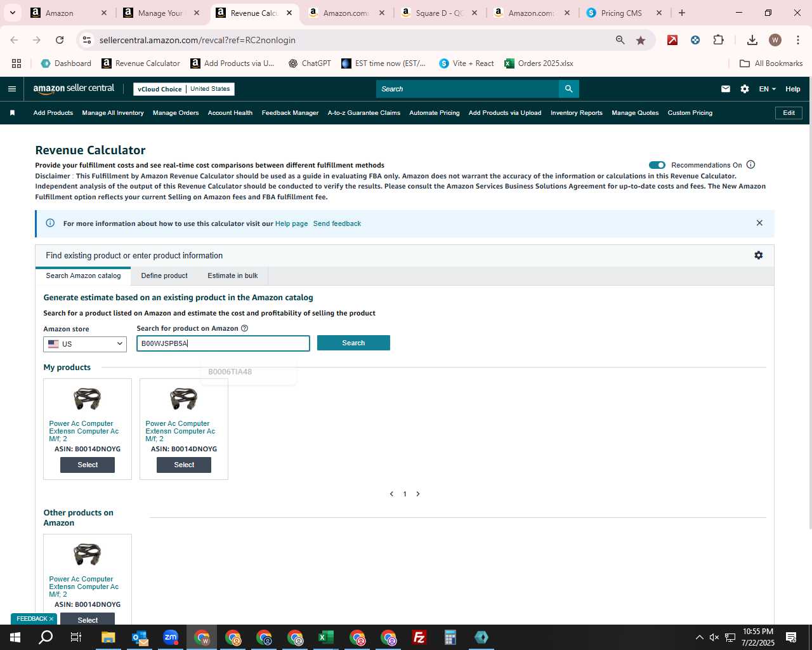Open Outlook from taskbar

[140, 637]
